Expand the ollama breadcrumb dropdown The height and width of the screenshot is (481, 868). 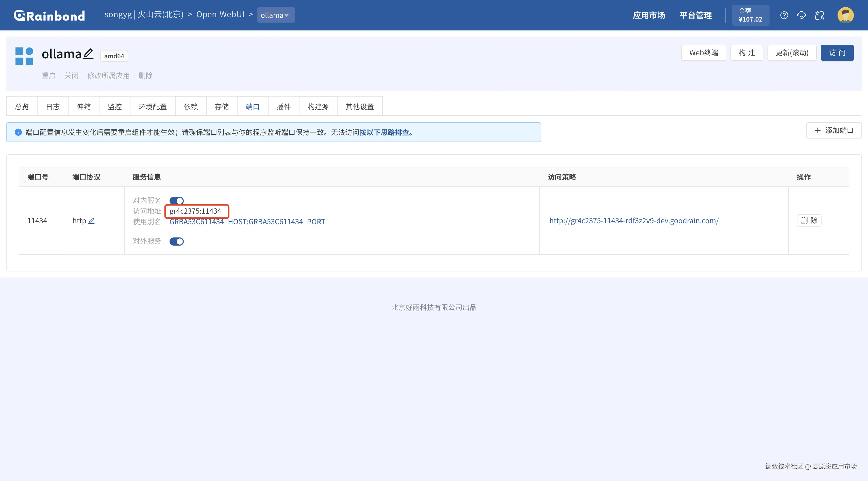tap(276, 15)
